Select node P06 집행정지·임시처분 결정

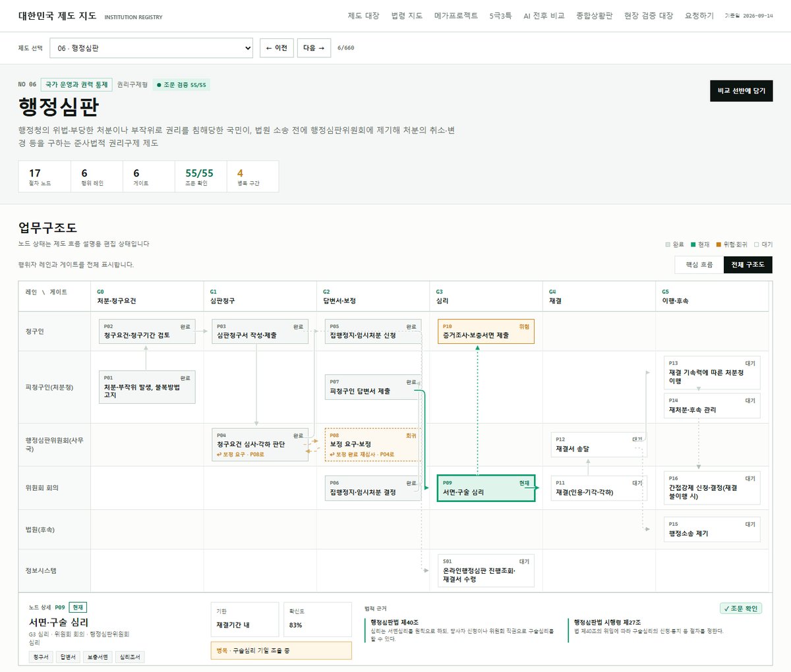373,488
